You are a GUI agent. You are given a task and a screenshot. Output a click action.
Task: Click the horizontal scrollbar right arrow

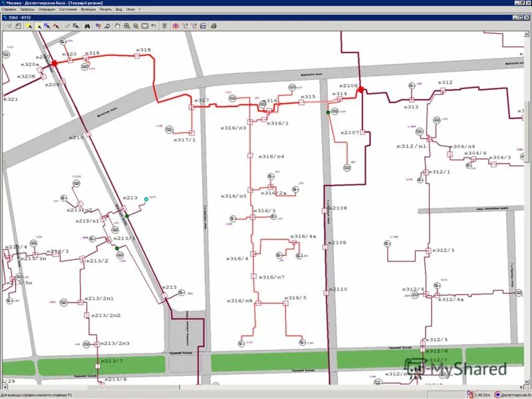[521, 387]
